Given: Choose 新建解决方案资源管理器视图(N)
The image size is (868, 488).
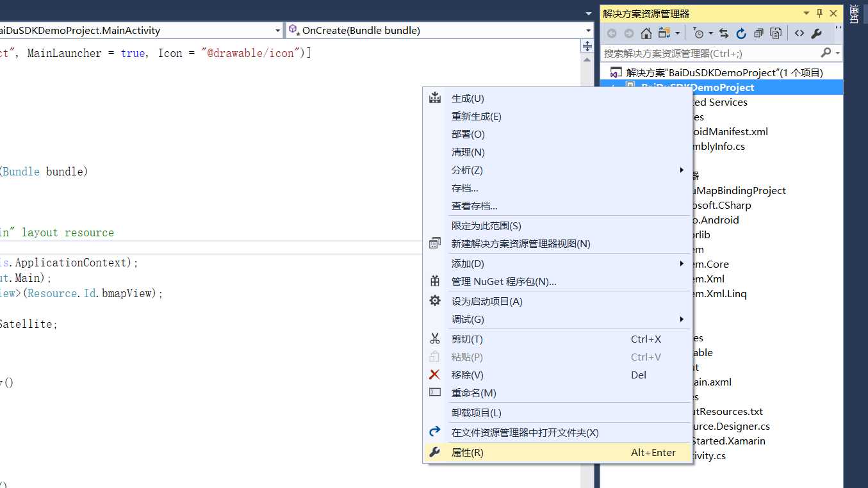Looking at the screenshot, I should [556, 244].
